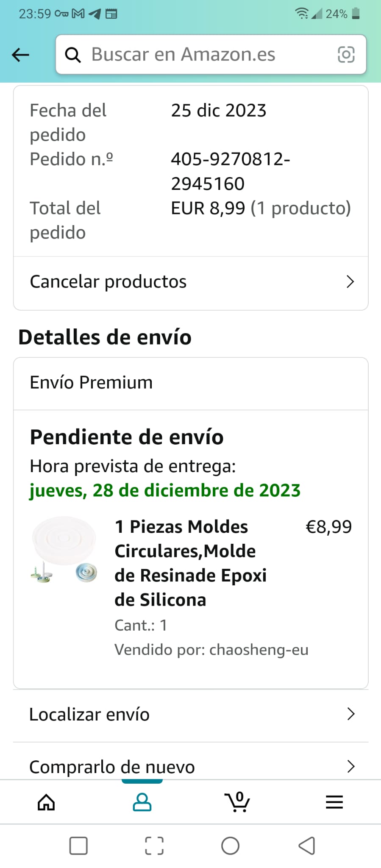Focus the Buscar en Amazon.es search field
The height and width of the screenshot is (868, 381).
point(203,55)
